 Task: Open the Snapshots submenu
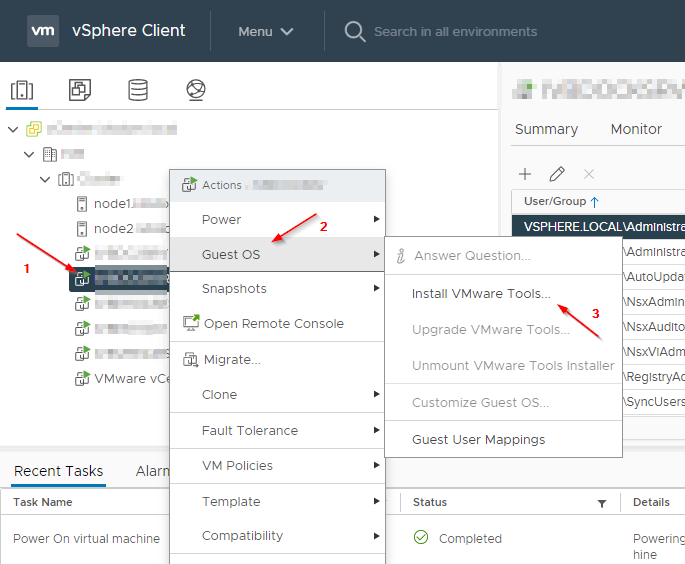coord(277,288)
